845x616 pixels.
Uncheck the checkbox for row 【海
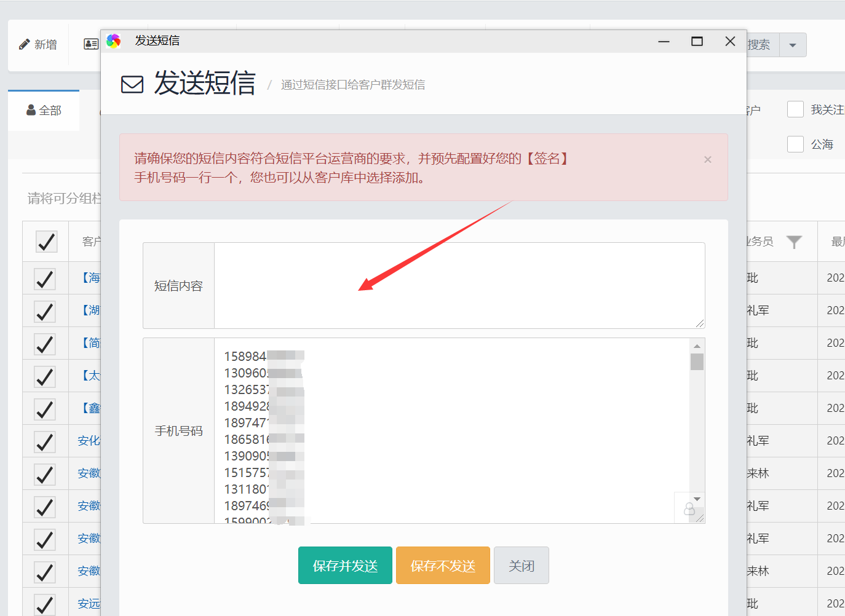click(45, 278)
